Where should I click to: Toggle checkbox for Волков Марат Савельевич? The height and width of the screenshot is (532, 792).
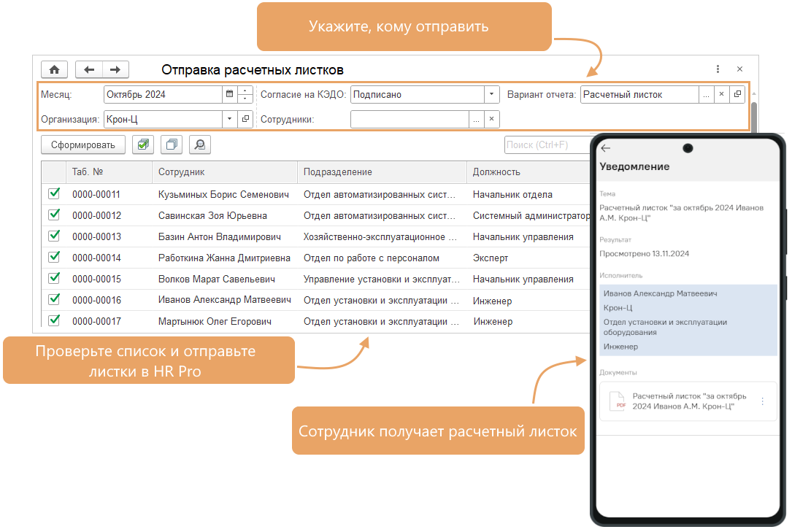pyautogui.click(x=54, y=279)
